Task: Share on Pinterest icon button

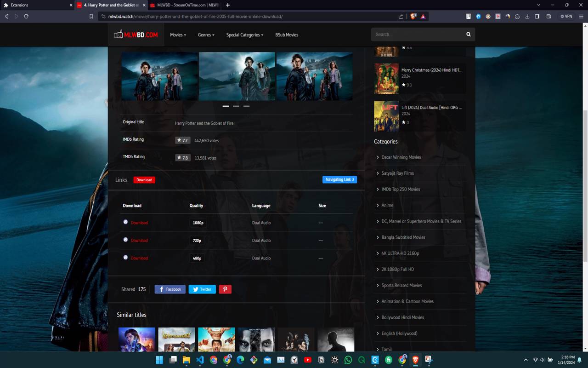Action: point(225,289)
